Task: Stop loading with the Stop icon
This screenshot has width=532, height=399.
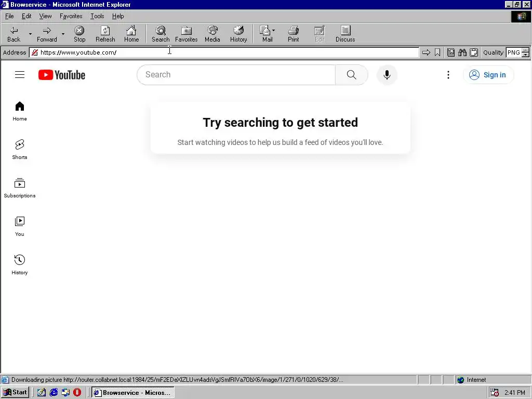Action: [x=79, y=34]
